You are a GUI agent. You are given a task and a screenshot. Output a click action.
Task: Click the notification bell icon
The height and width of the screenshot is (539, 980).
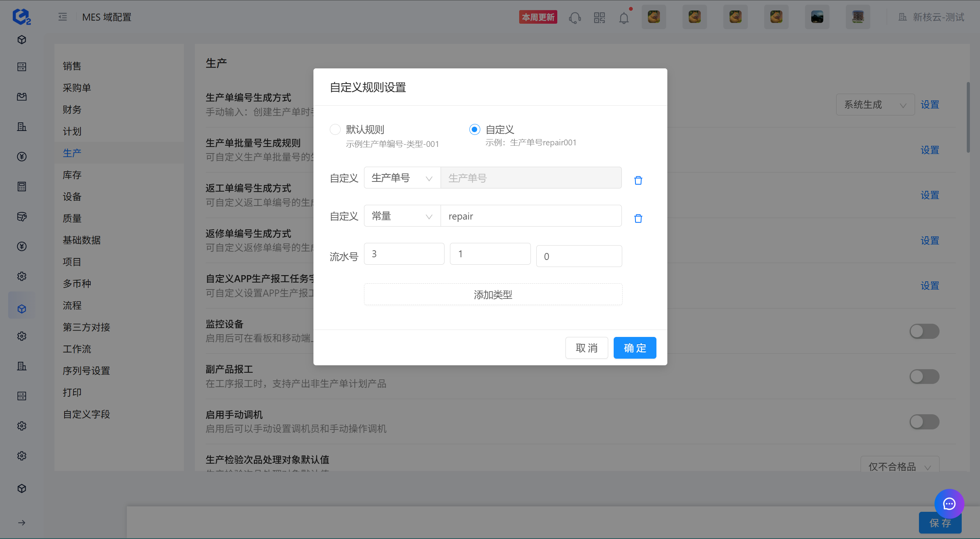click(x=624, y=18)
